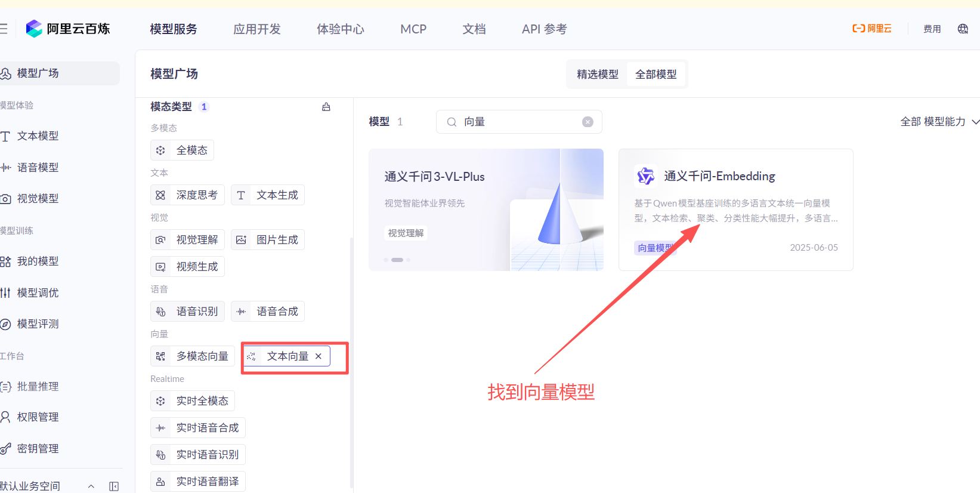The width and height of the screenshot is (980, 493).
Task: Click the 我的模型 sidebar icon
Action: 5,261
